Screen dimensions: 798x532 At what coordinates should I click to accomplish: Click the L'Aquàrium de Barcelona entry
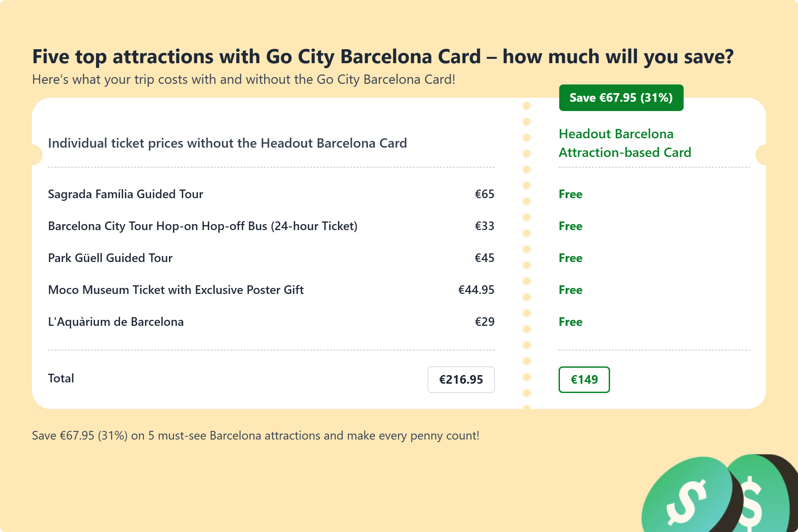point(116,322)
